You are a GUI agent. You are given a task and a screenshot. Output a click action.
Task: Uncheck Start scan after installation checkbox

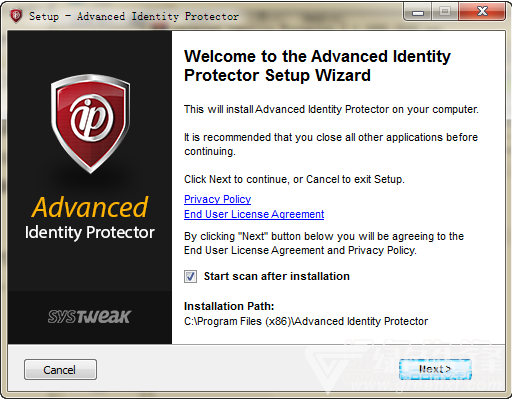[190, 276]
